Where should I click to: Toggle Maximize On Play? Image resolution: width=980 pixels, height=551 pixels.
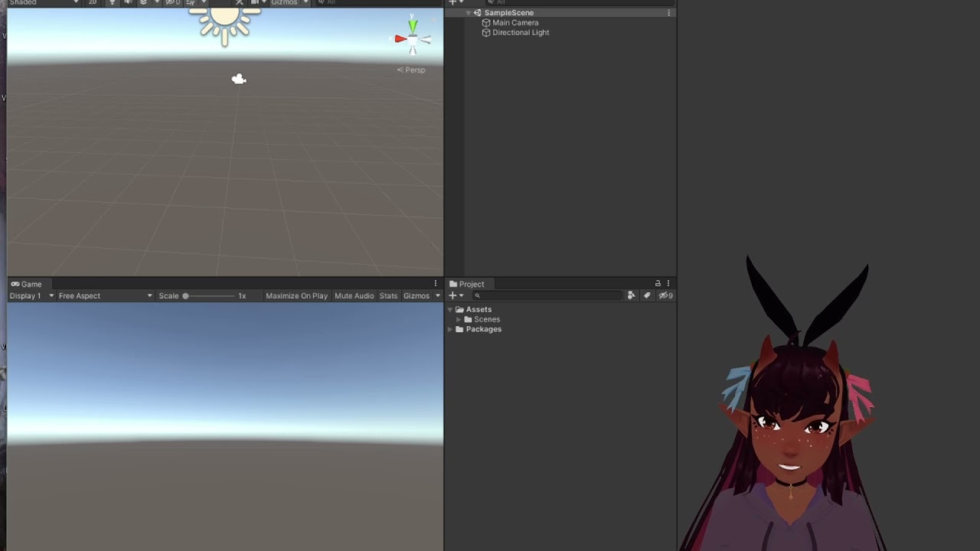coord(296,296)
